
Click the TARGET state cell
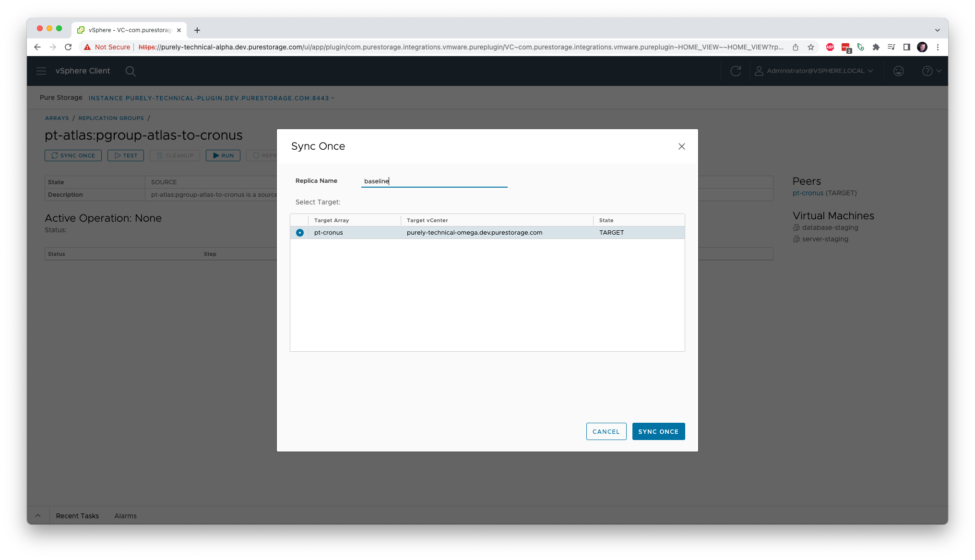pyautogui.click(x=612, y=233)
